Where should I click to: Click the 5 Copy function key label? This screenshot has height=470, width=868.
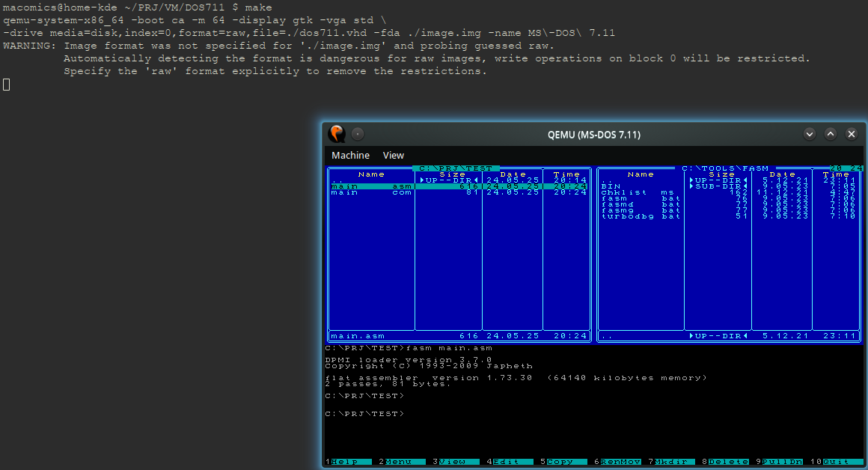563,462
